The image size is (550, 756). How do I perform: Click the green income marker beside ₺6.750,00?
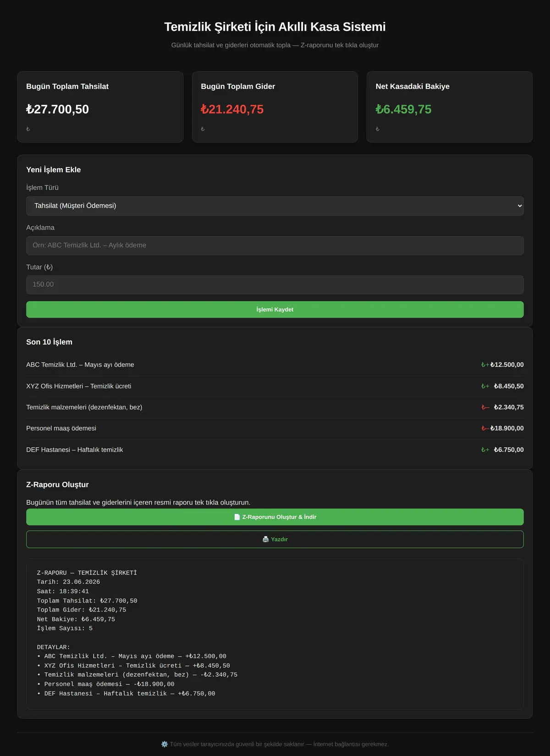pos(485,450)
